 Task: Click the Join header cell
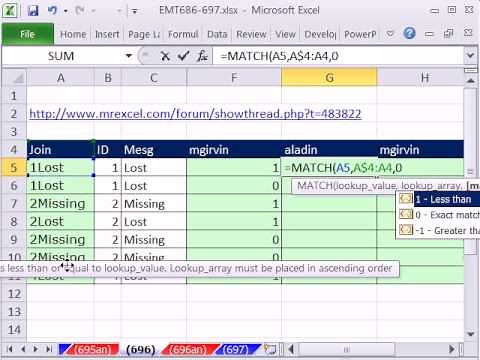(x=60, y=150)
